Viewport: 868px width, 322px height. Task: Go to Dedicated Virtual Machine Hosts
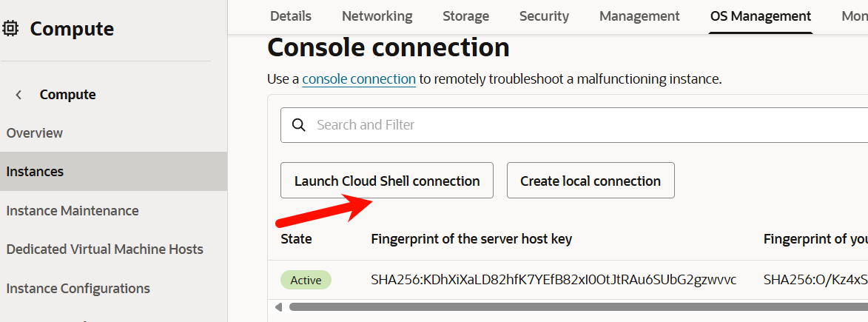pos(105,249)
